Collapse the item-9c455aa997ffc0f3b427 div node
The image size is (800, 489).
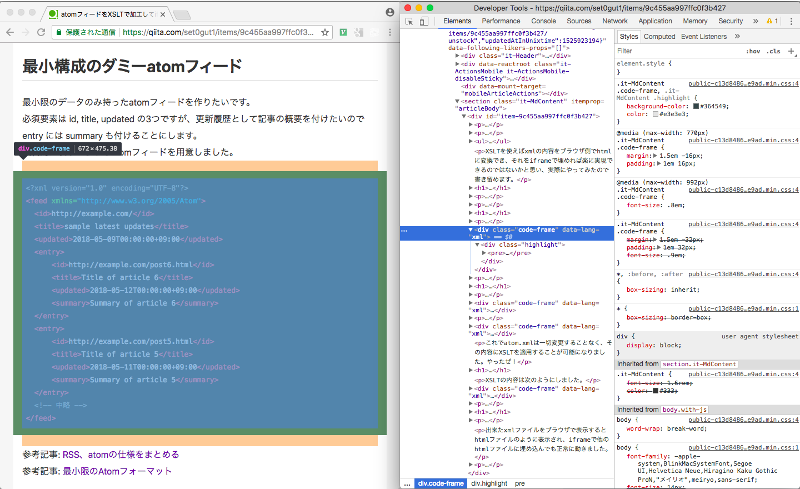click(x=464, y=116)
